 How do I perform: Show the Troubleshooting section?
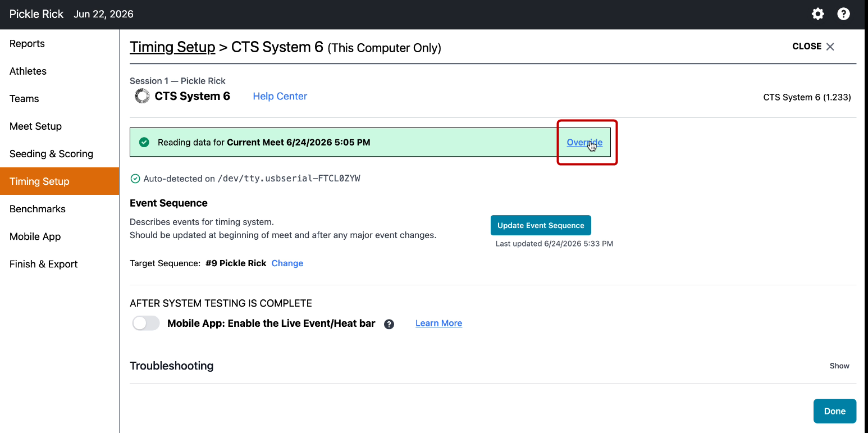coord(839,366)
